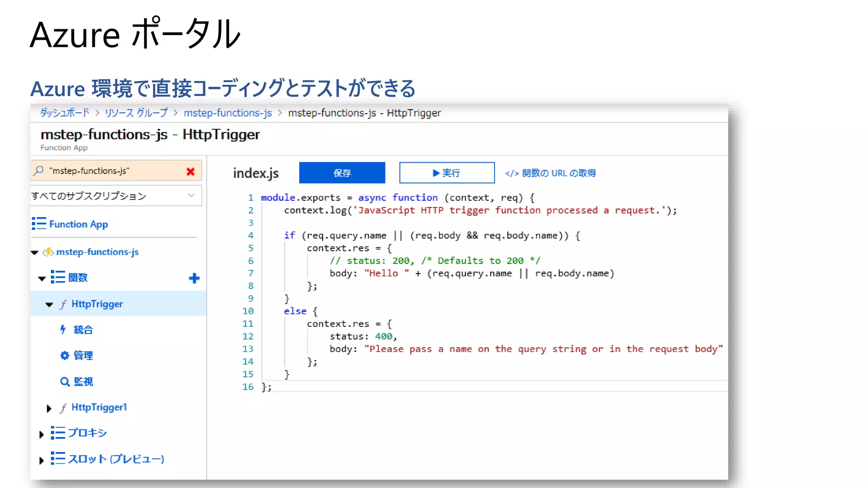Open the スロット (プレビュー) tree item
Image resolution: width=868 pixels, height=488 pixels.
pyautogui.click(x=116, y=459)
